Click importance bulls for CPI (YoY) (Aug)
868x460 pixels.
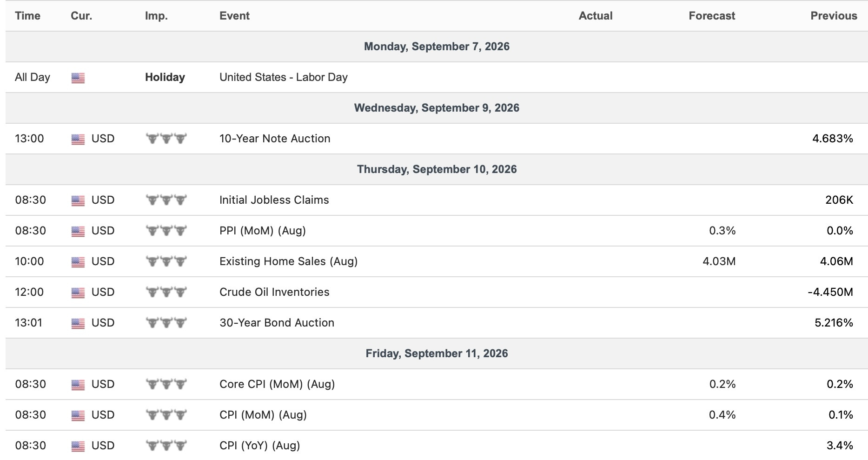pyautogui.click(x=166, y=446)
